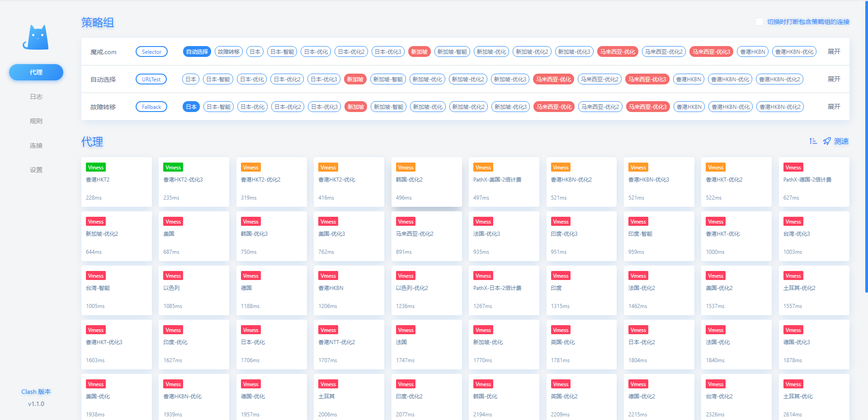Click Vmess badge on 新加坡-优化2 card
Image resolution: width=868 pixels, height=420 pixels.
(96, 222)
